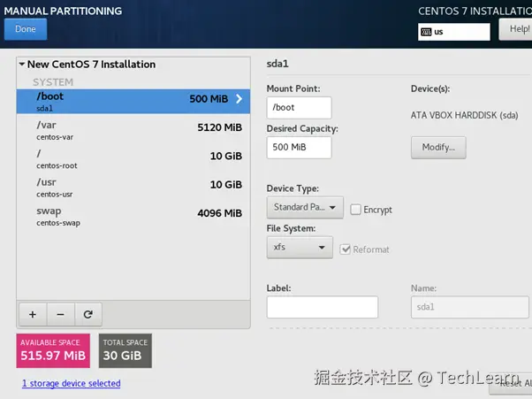Screen dimensions: 532x399
Task: Click the Mount Point input field
Action: coord(299,108)
